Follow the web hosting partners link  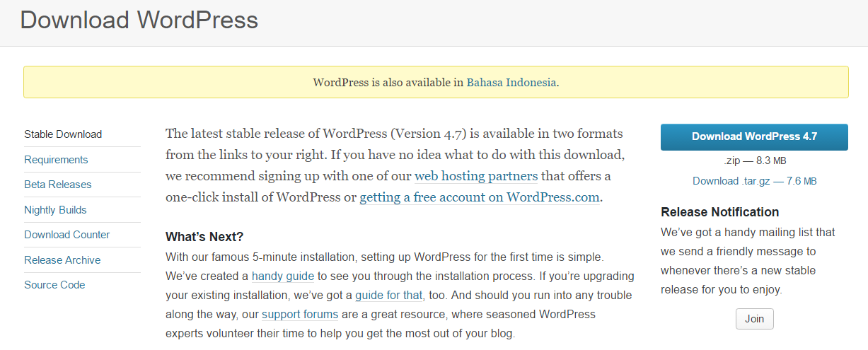[476, 176]
